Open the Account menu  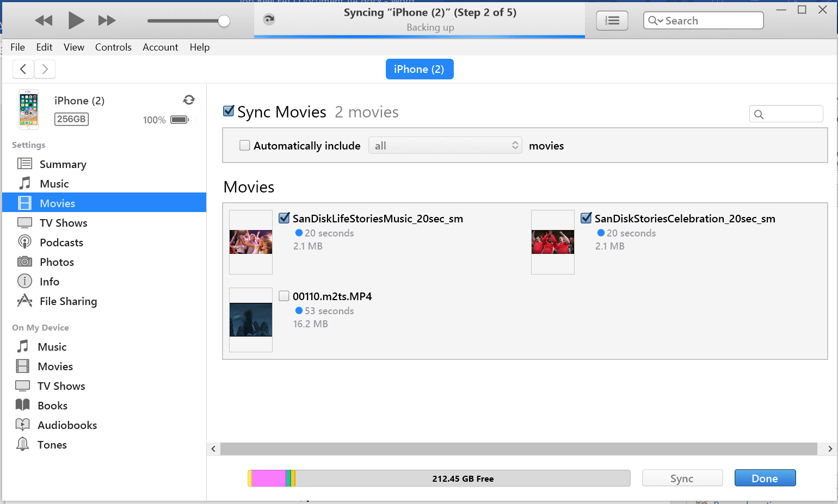point(160,47)
